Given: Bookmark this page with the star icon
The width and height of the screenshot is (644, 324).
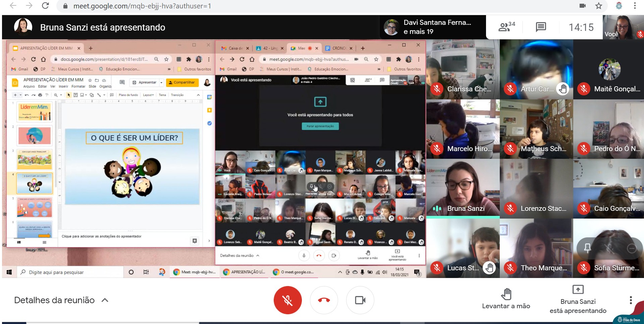Looking at the screenshot, I should coord(599,6).
